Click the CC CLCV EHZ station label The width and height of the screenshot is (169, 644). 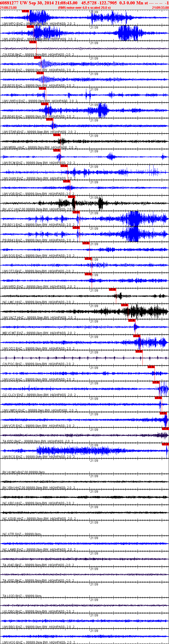coord(39,395)
